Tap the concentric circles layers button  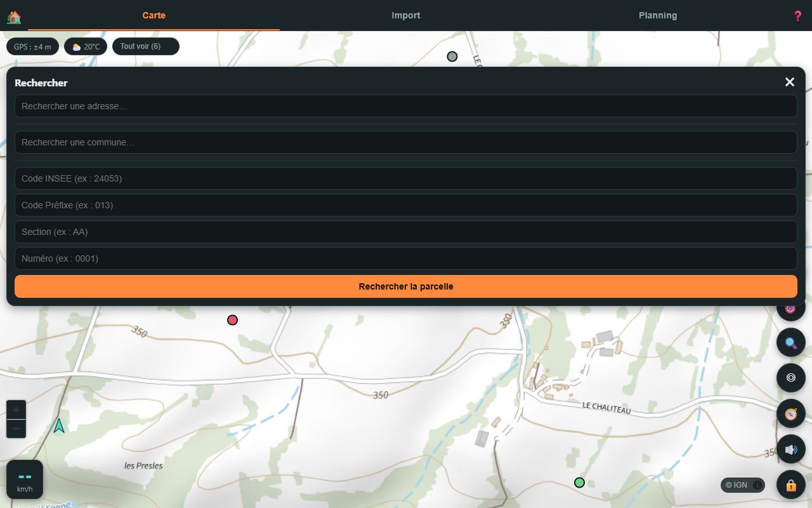click(x=791, y=377)
